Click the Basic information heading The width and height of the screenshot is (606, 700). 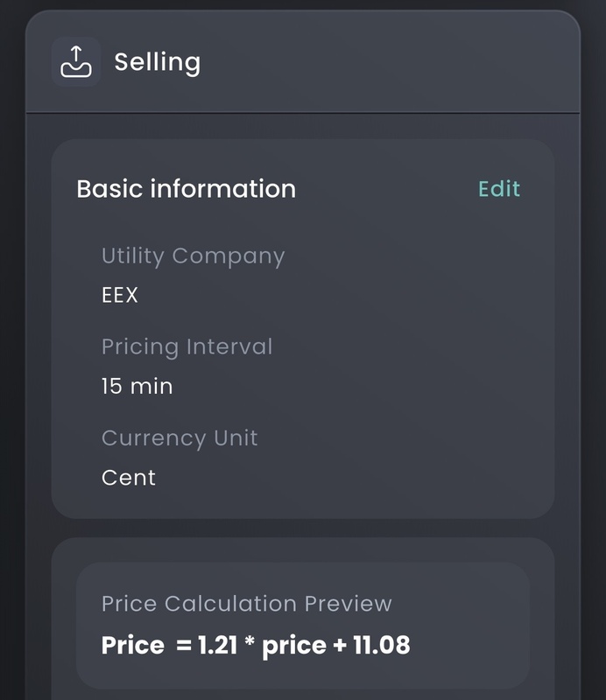[186, 189]
